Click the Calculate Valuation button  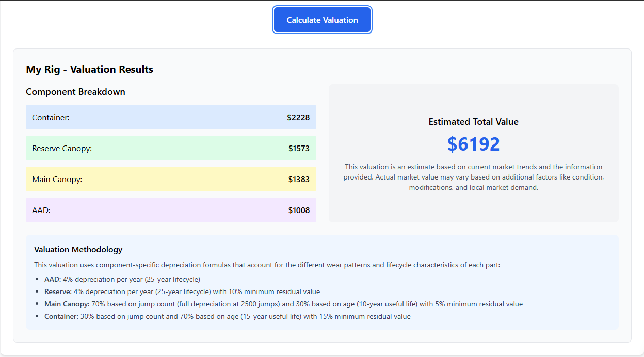(x=322, y=20)
